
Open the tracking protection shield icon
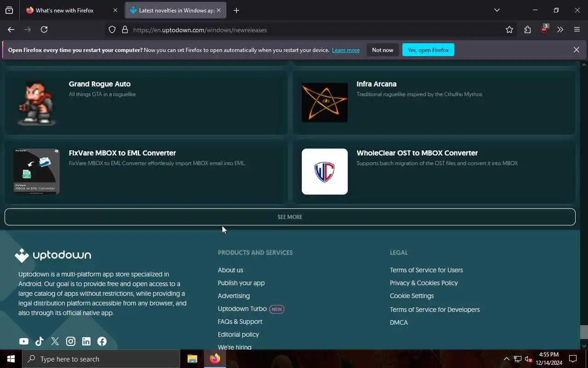112,30
